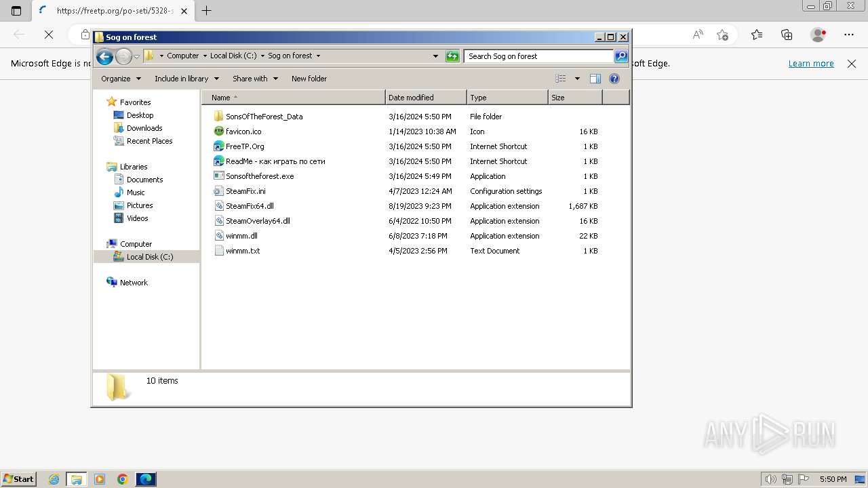Open Edge collections icon

coord(787,35)
